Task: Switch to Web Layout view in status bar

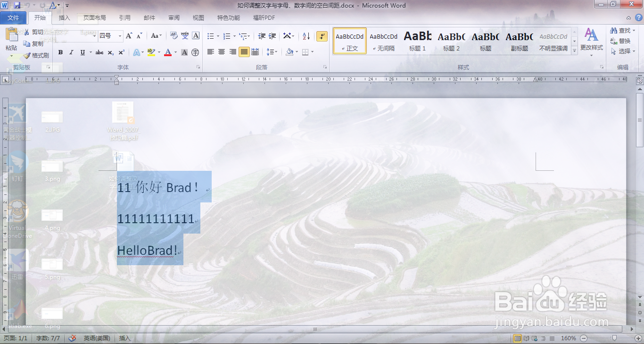Action: [534, 338]
